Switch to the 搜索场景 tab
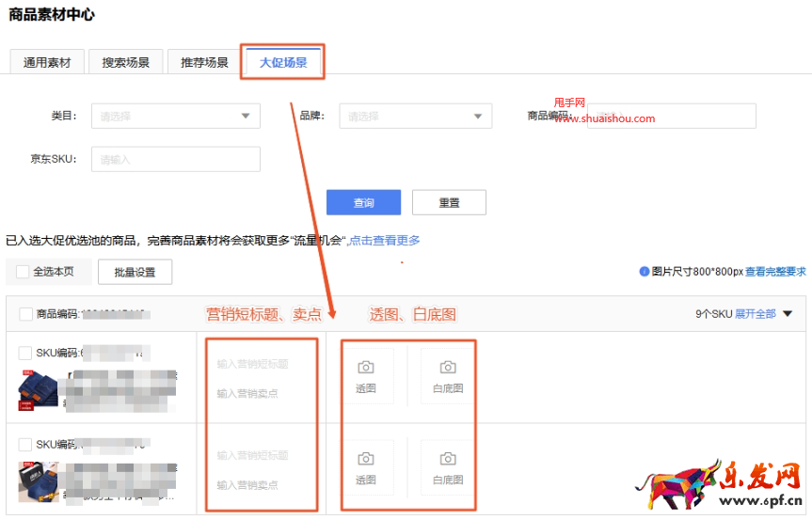This screenshot has width=812, height=520. [x=126, y=62]
